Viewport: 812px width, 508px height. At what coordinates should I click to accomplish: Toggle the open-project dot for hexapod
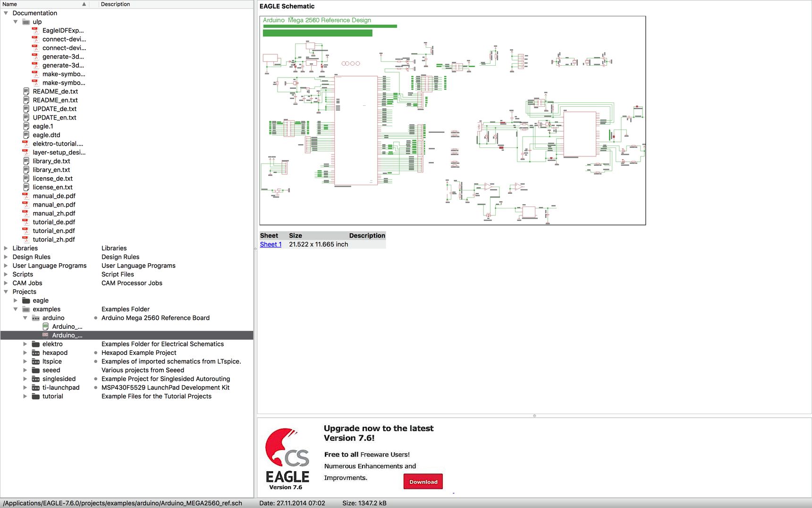coord(96,353)
